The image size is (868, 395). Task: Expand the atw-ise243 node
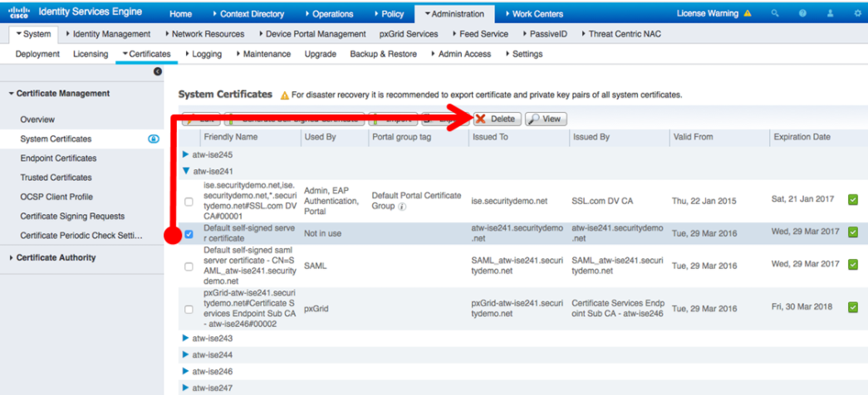tap(185, 338)
